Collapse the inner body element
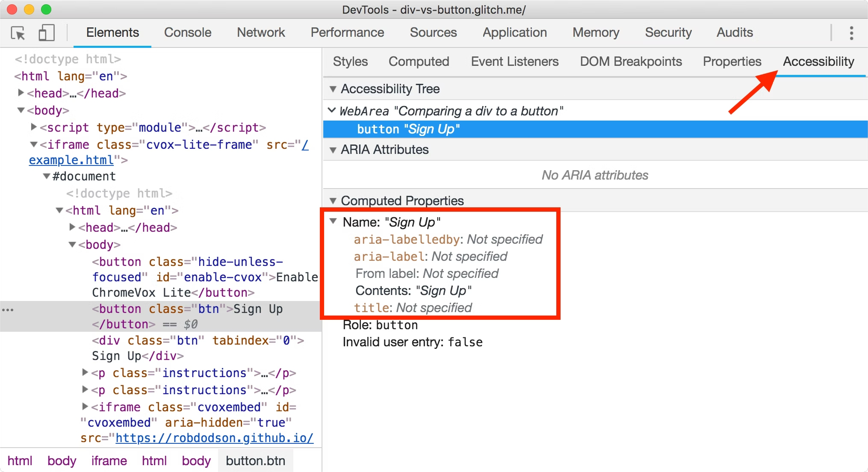 72,245
